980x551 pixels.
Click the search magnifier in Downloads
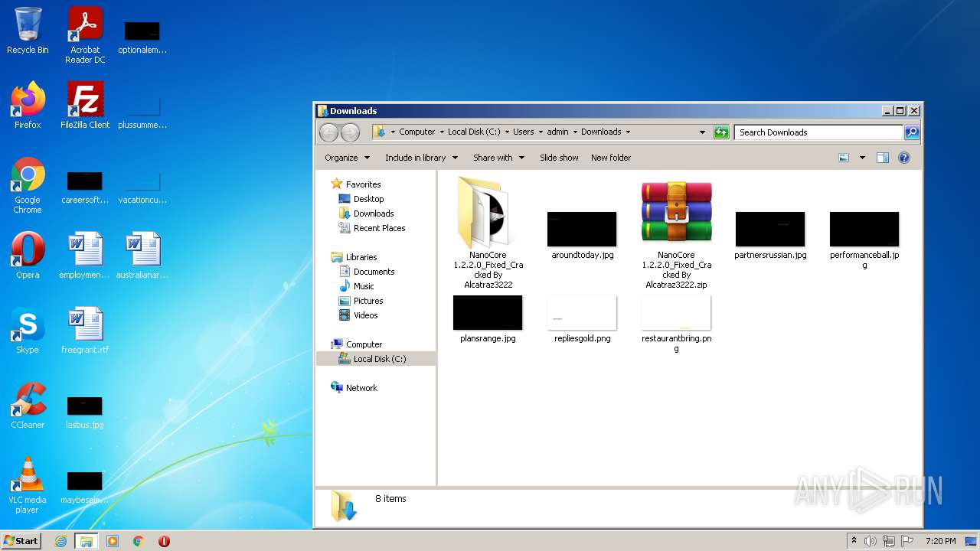912,132
